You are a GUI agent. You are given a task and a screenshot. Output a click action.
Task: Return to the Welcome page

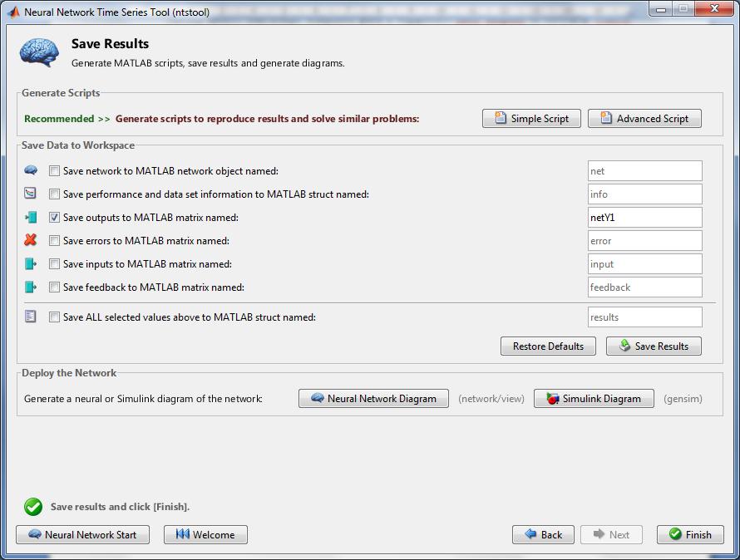[x=205, y=534]
